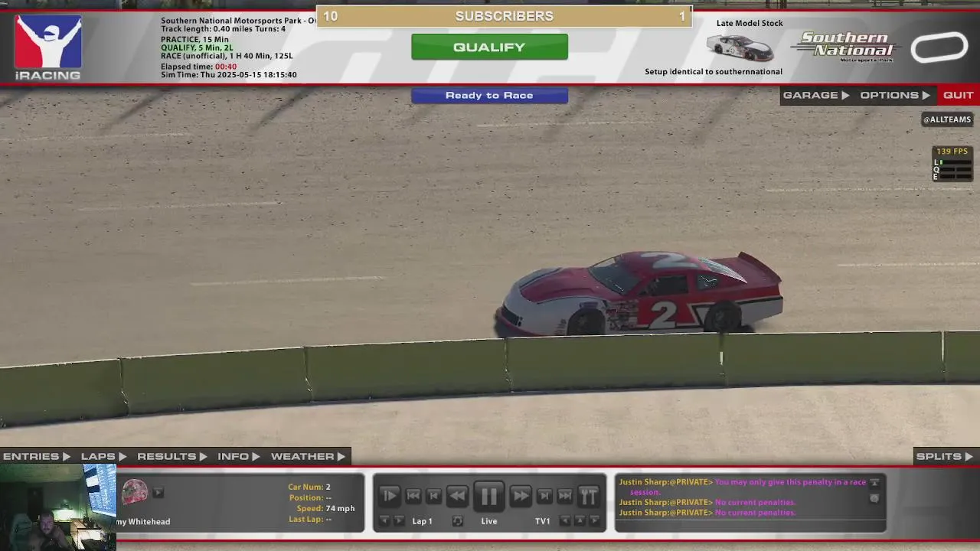This screenshot has width=980, height=551.
Task: Click the driver helmet icon
Action: coord(135,492)
